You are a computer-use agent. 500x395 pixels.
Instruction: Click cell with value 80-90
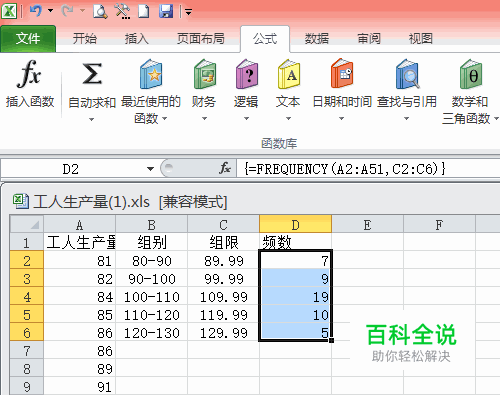click(x=152, y=260)
